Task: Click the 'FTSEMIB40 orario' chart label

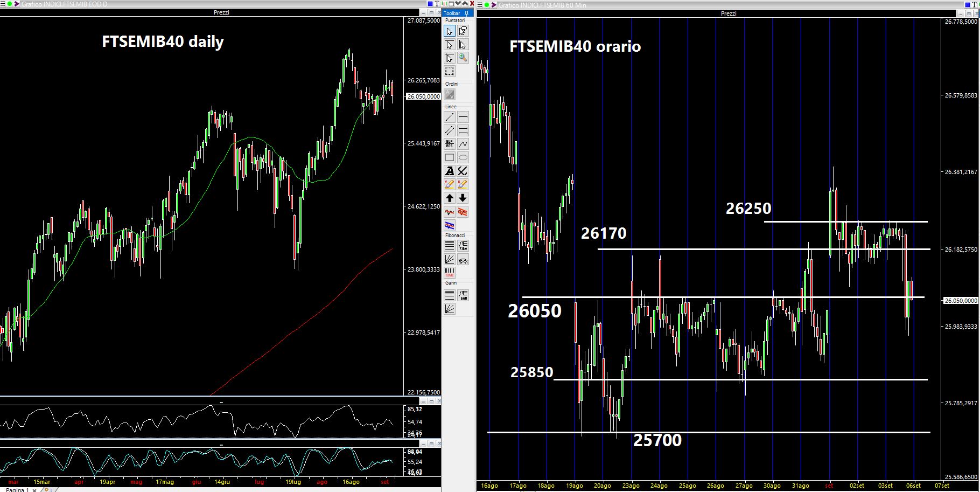Action: [575, 46]
